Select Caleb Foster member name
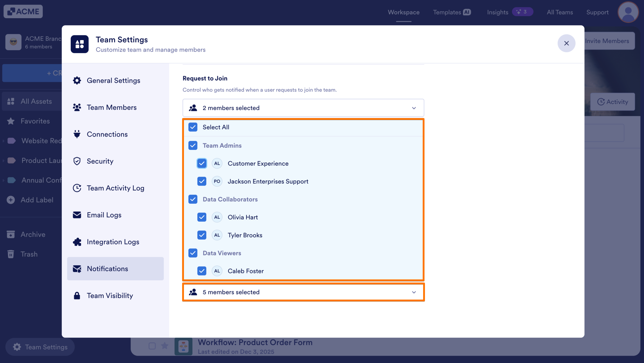644x363 pixels. click(246, 271)
